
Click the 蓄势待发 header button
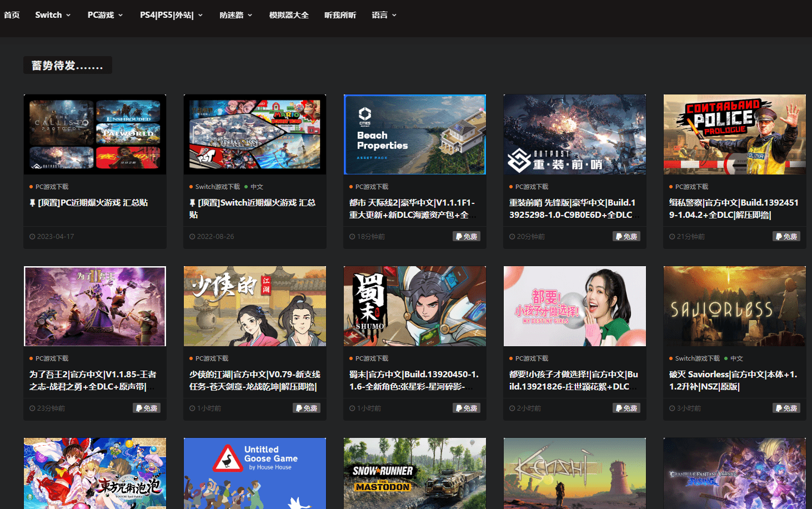point(67,65)
